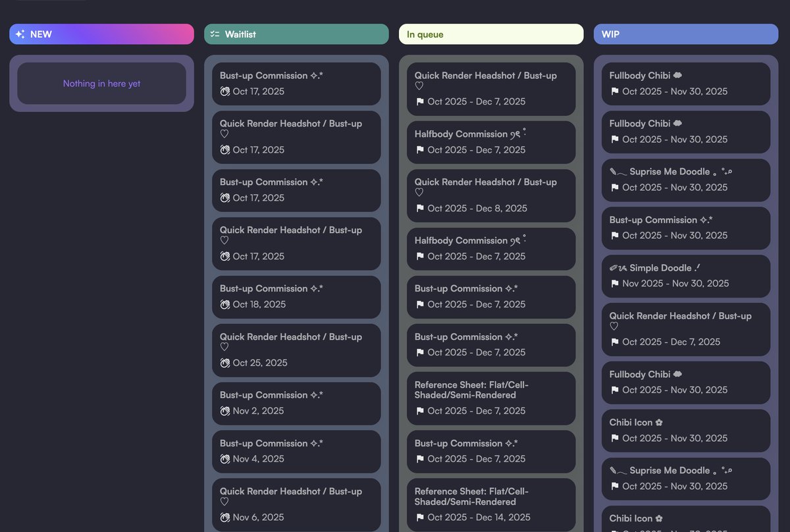Select the WIP column header
This screenshot has width=790, height=532.
pyautogui.click(x=686, y=34)
